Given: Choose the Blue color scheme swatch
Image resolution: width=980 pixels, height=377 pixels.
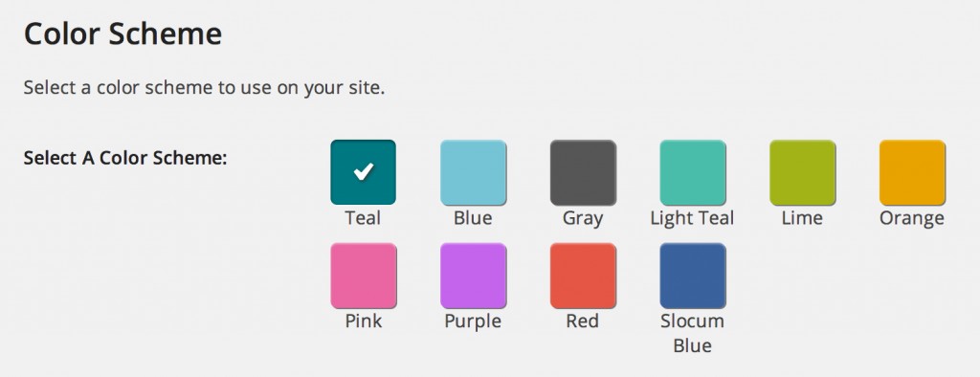Looking at the screenshot, I should pos(473,172).
